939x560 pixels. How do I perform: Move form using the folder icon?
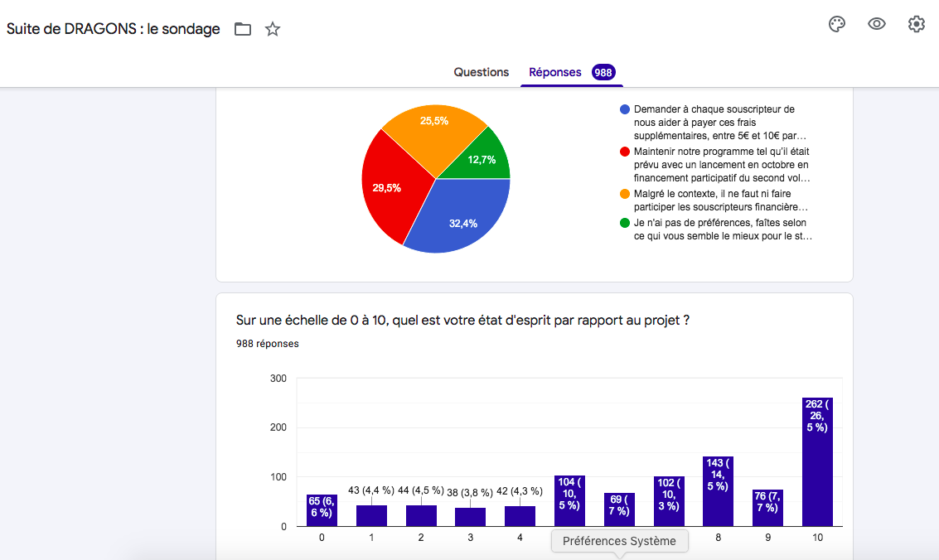[242, 30]
